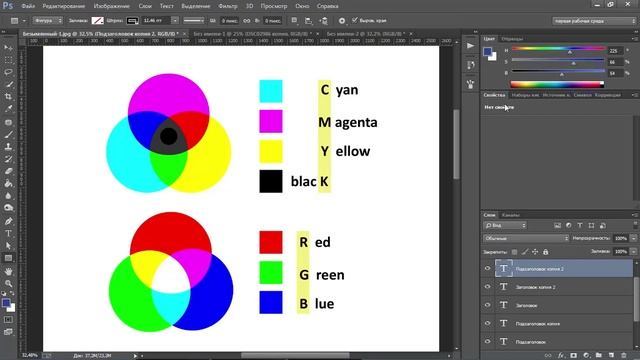The height and width of the screenshot is (360, 640).
Task: Select the Lasso tool
Action: point(8,72)
